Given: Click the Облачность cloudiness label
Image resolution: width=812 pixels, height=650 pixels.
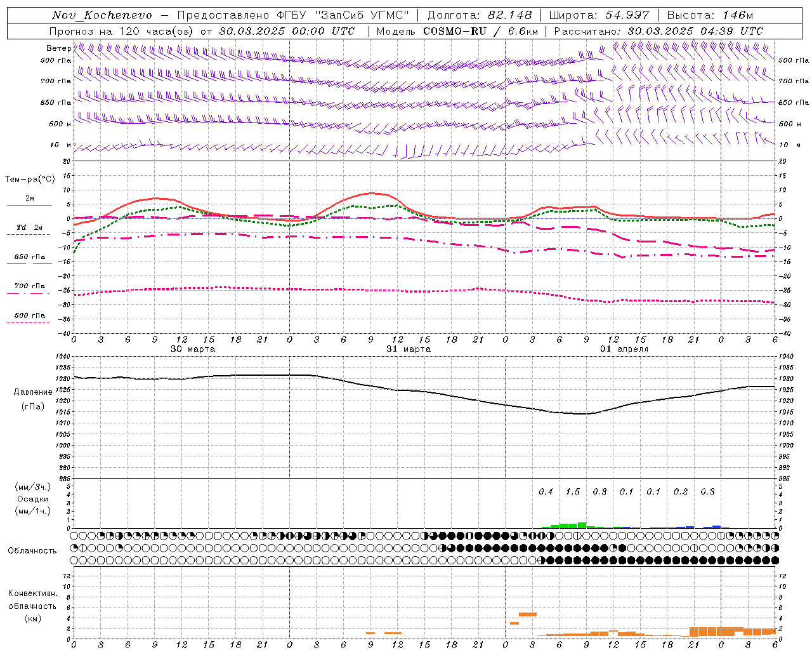Looking at the screenshot, I should [32, 550].
